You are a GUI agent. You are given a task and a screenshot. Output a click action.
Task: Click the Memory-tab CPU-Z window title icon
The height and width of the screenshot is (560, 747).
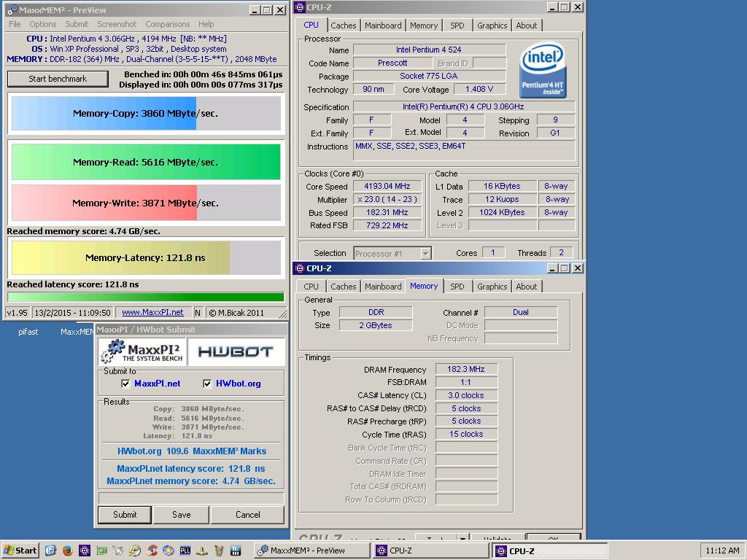point(300,268)
